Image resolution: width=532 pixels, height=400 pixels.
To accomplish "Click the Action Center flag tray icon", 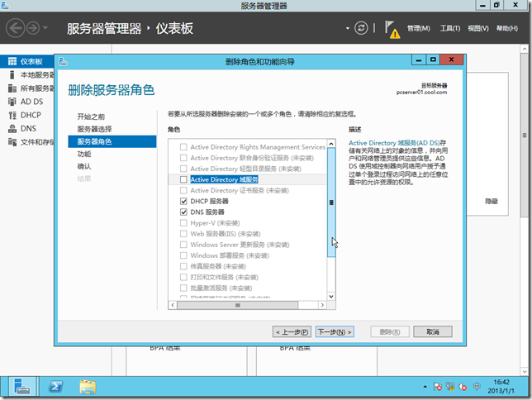I will [438, 387].
